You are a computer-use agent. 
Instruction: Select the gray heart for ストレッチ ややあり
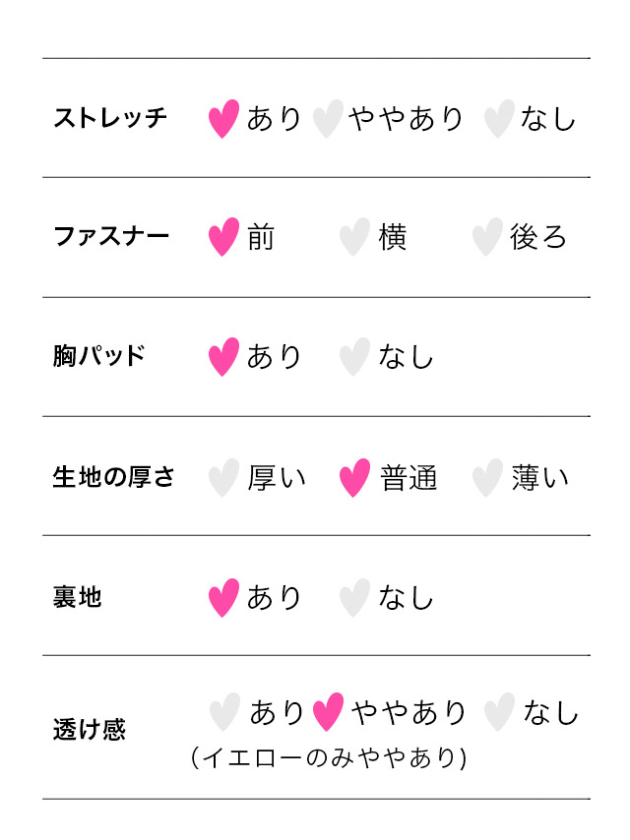tap(328, 118)
